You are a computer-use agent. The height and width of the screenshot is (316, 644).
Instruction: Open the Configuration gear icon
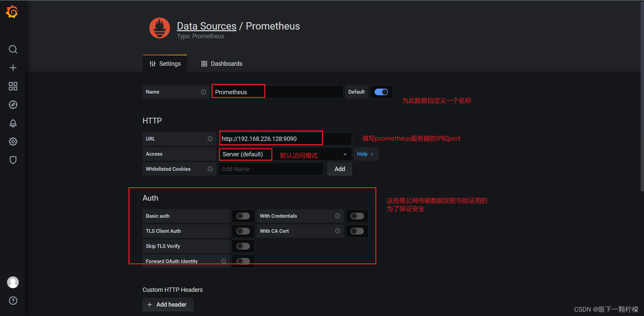click(x=13, y=142)
